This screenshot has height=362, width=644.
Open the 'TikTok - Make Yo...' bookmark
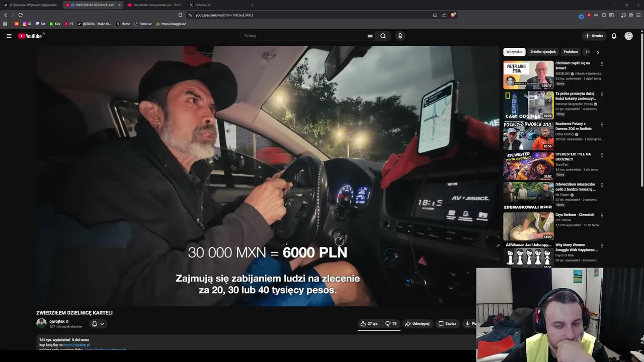tap(95, 24)
